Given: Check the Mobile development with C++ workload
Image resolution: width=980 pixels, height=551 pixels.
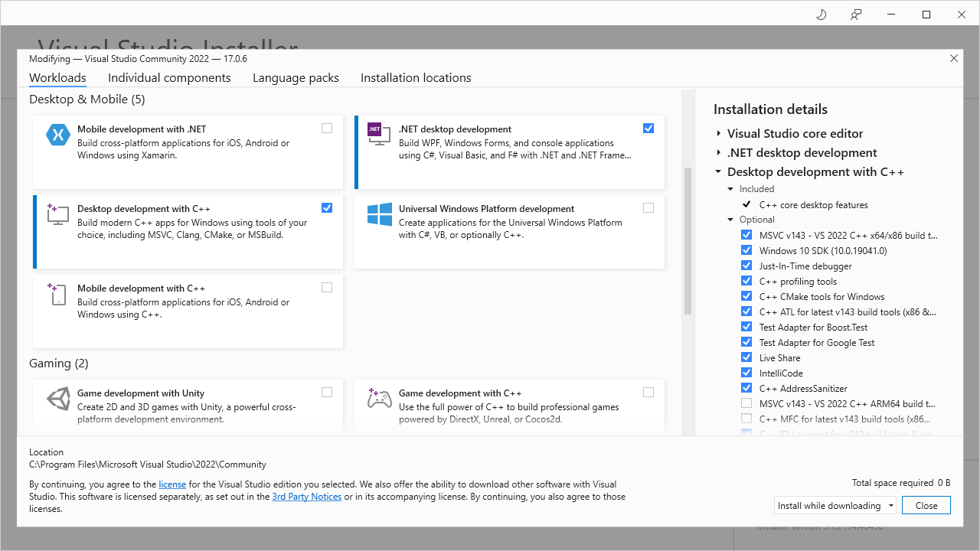Looking at the screenshot, I should 327,288.
